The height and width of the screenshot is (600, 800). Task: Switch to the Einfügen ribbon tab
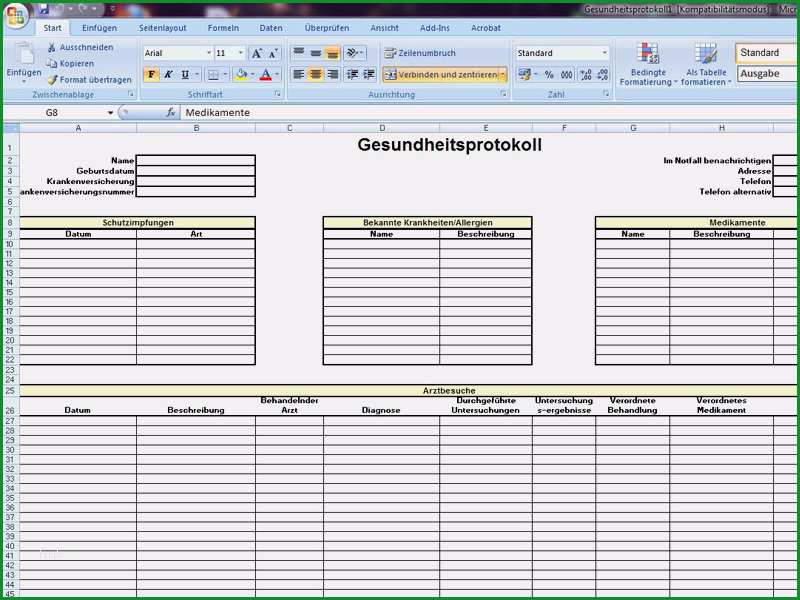tap(99, 28)
